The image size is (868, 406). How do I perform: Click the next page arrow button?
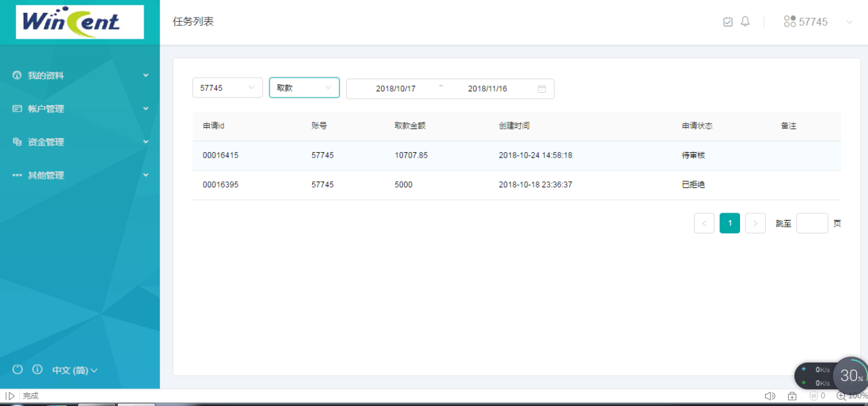pyautogui.click(x=755, y=223)
